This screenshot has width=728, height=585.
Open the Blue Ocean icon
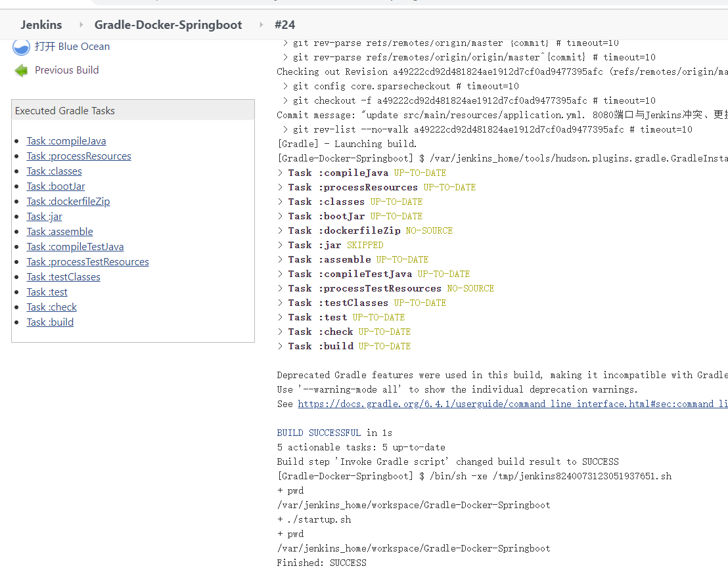point(21,47)
